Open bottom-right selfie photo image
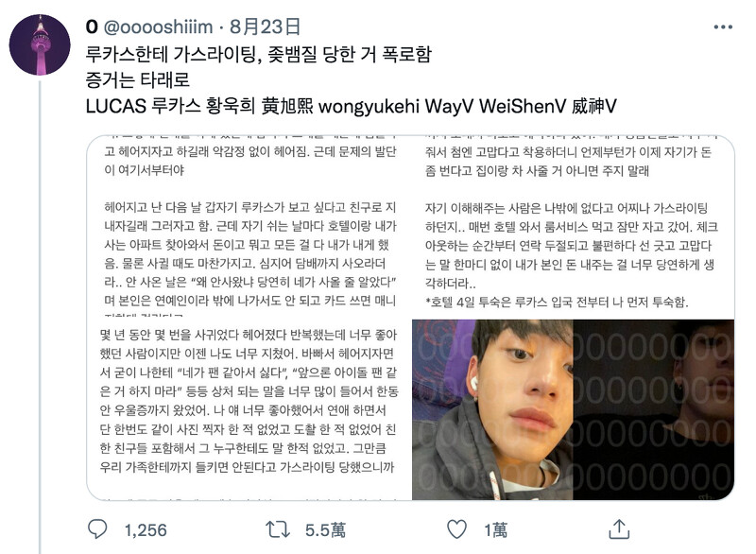Viewport: 756px width, 554px height. pos(574,409)
